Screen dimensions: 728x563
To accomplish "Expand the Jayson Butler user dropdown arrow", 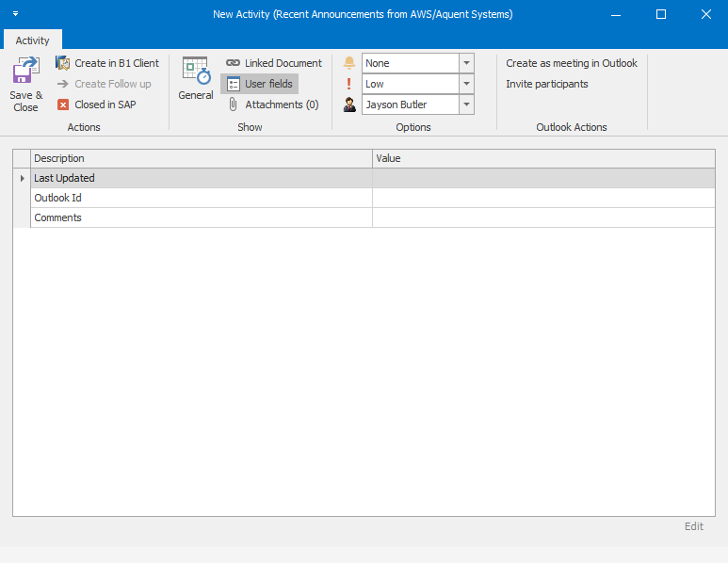I will (x=466, y=105).
